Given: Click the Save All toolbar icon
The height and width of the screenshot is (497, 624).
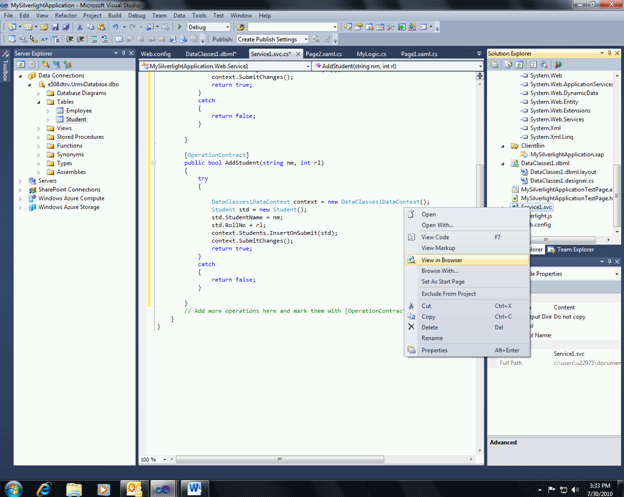Looking at the screenshot, I should [x=68, y=28].
